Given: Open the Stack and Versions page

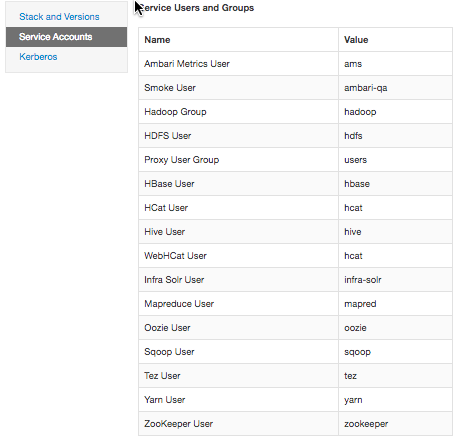Looking at the screenshot, I should pyautogui.click(x=59, y=17).
